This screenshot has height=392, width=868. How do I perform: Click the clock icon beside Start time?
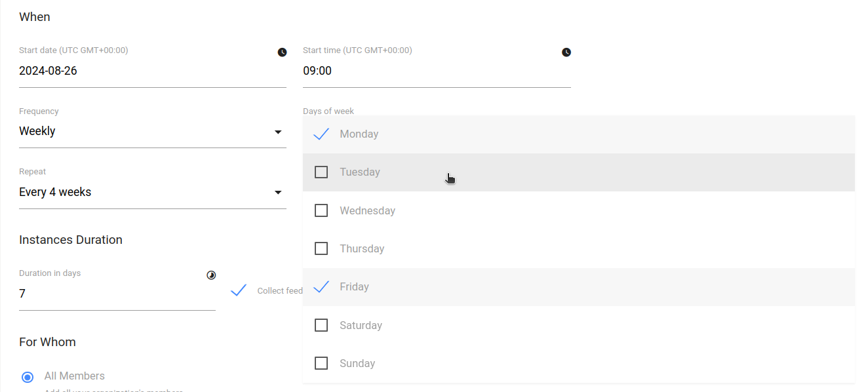coord(566,52)
